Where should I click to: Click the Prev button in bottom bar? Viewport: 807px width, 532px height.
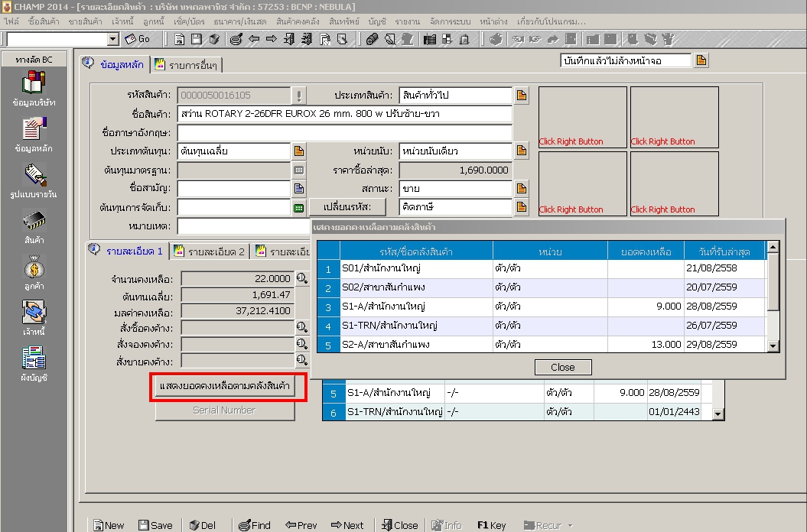click(301, 525)
